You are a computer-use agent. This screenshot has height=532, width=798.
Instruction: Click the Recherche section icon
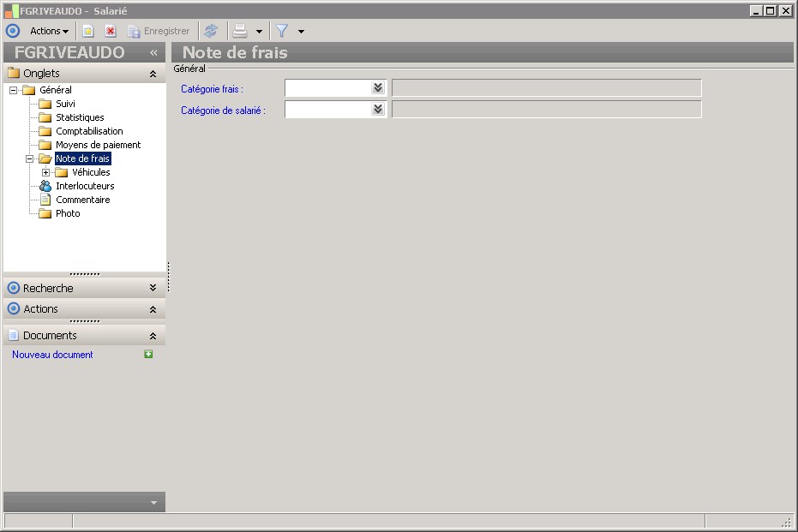pos(14,288)
